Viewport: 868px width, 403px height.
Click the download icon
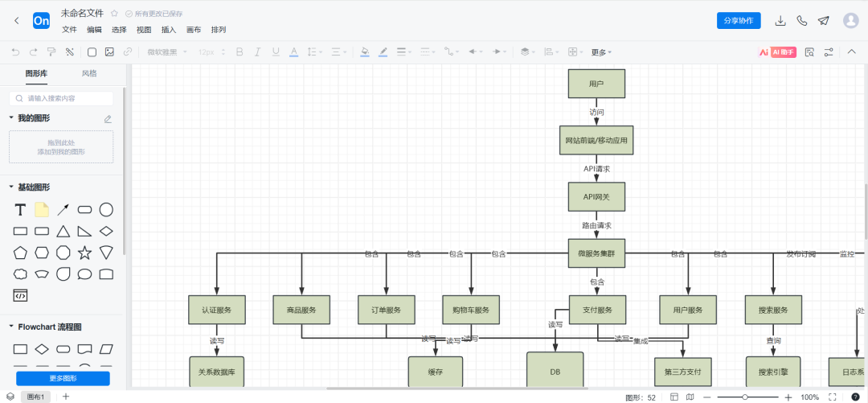(x=780, y=20)
